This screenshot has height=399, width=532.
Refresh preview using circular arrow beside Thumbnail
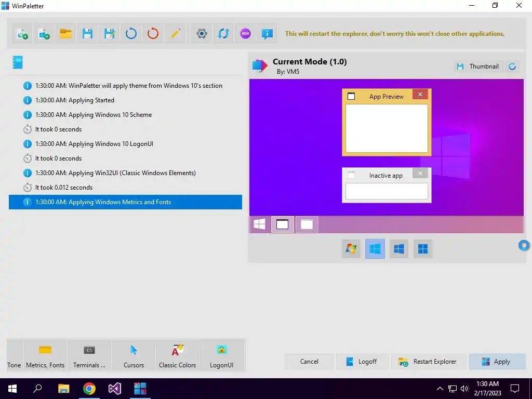[x=512, y=66]
